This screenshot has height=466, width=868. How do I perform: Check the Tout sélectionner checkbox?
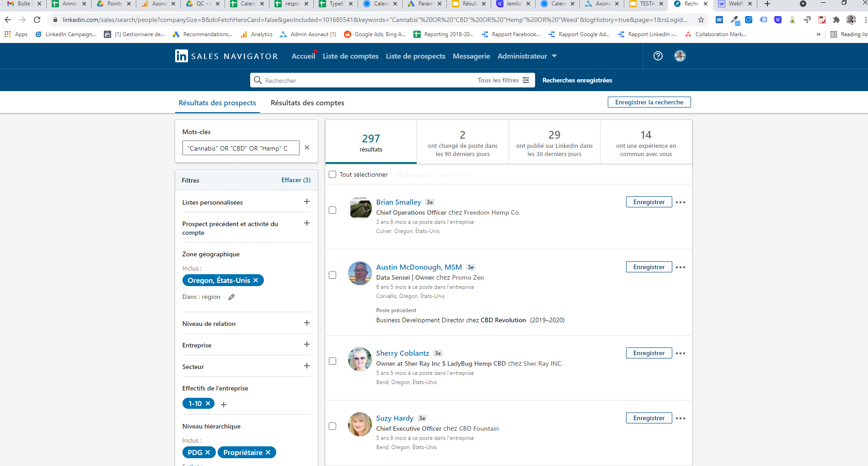(x=332, y=174)
